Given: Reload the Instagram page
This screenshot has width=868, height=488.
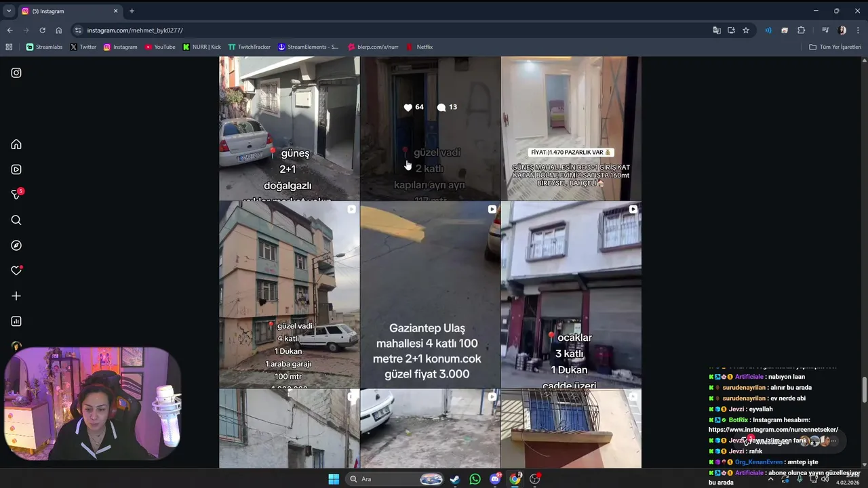Looking at the screenshot, I should click(x=42, y=30).
